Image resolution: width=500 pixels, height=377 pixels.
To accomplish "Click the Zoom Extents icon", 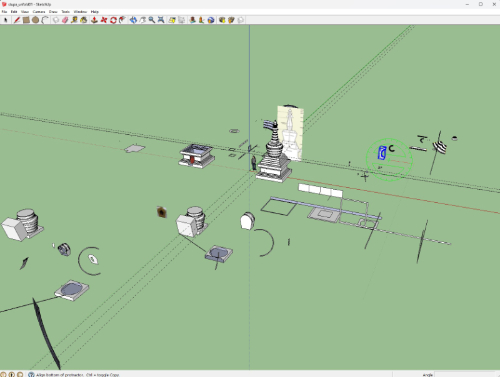I will click(x=161, y=20).
